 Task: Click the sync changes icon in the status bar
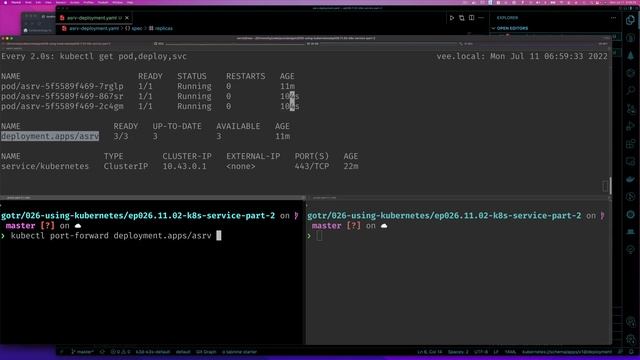(x=102, y=351)
